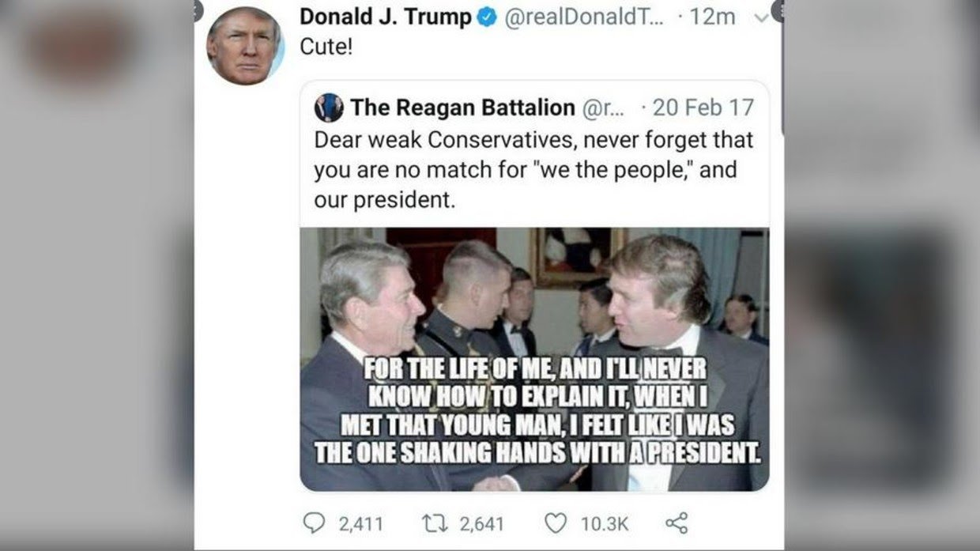Open the Donald J. Trump display name
The width and height of the screenshot is (980, 551).
[x=387, y=17]
